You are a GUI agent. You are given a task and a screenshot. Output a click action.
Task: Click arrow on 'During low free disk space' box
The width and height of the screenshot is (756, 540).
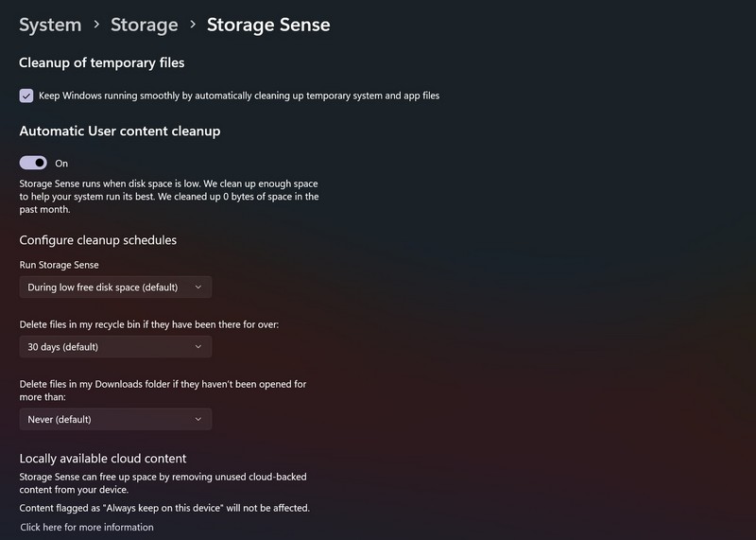(198, 287)
